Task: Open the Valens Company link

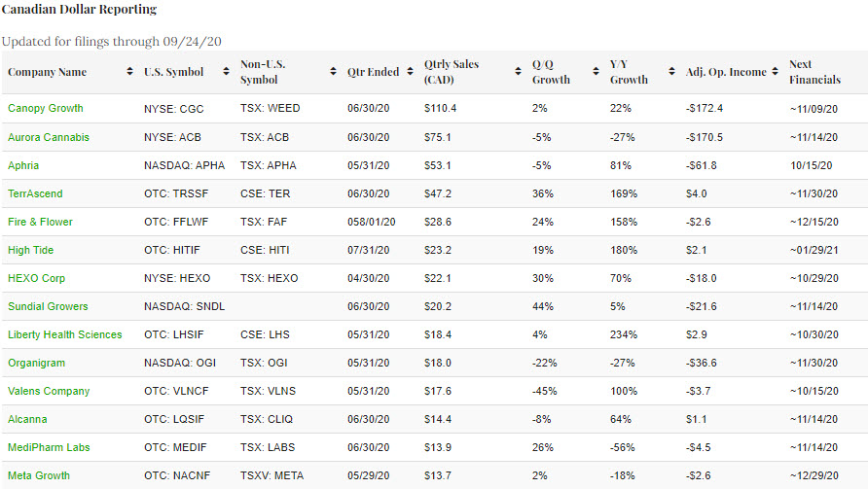Action: (x=49, y=391)
